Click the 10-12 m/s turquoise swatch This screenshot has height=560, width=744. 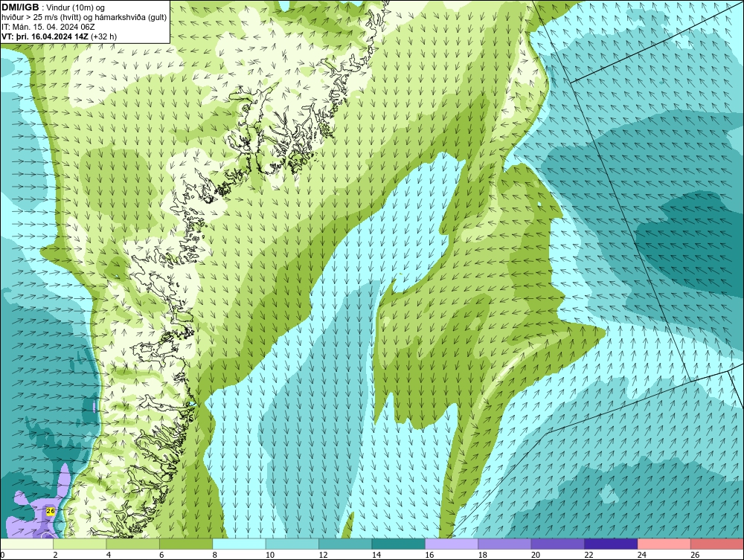coord(292,544)
